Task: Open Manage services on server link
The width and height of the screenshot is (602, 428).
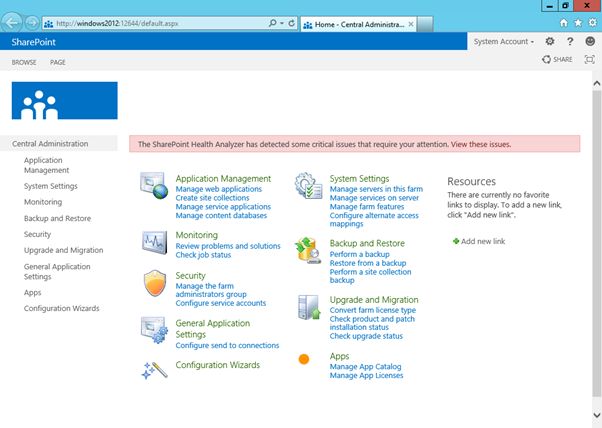Action: pyautogui.click(x=374, y=198)
